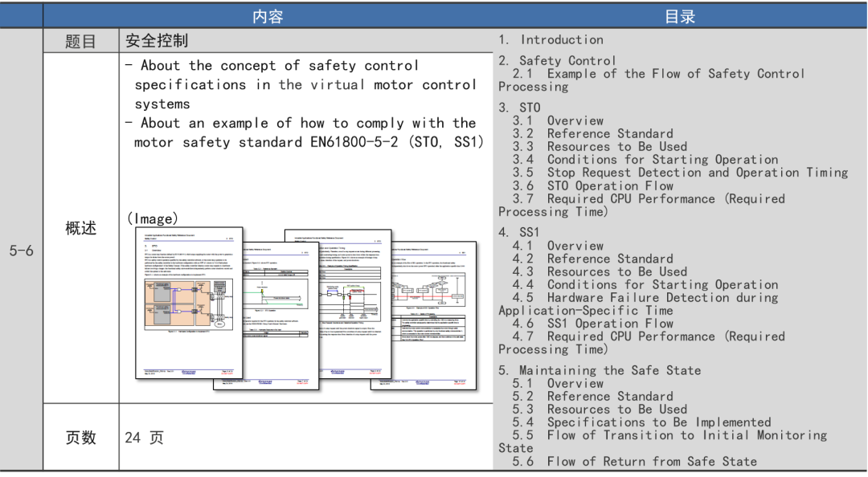
Task: Click the '3. STO' heading
Action: click(x=519, y=108)
